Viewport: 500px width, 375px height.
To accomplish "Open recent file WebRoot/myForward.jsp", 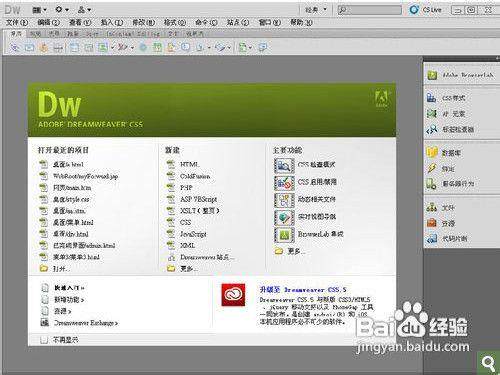I will [x=85, y=176].
